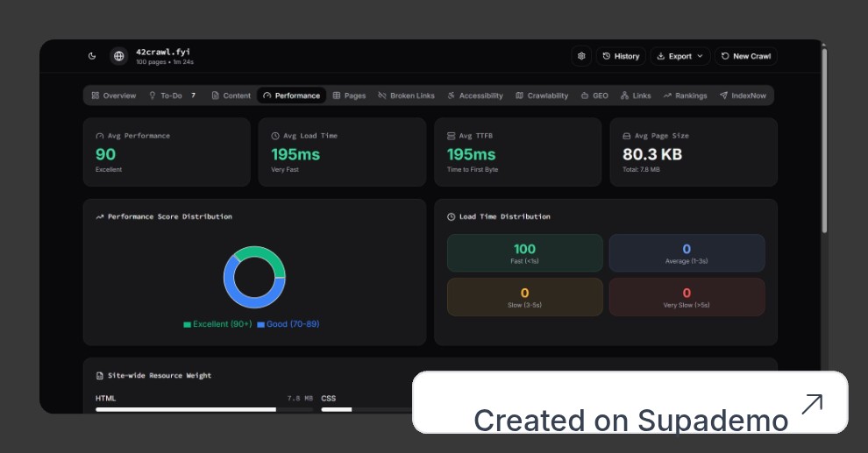868x453 pixels.
Task: Click the Avg TTFB server icon
Action: [x=452, y=136]
